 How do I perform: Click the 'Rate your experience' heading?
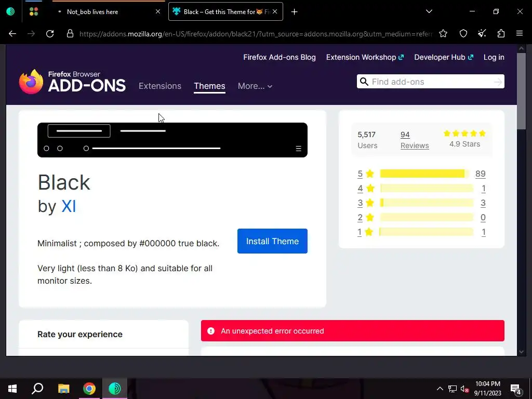click(x=79, y=334)
